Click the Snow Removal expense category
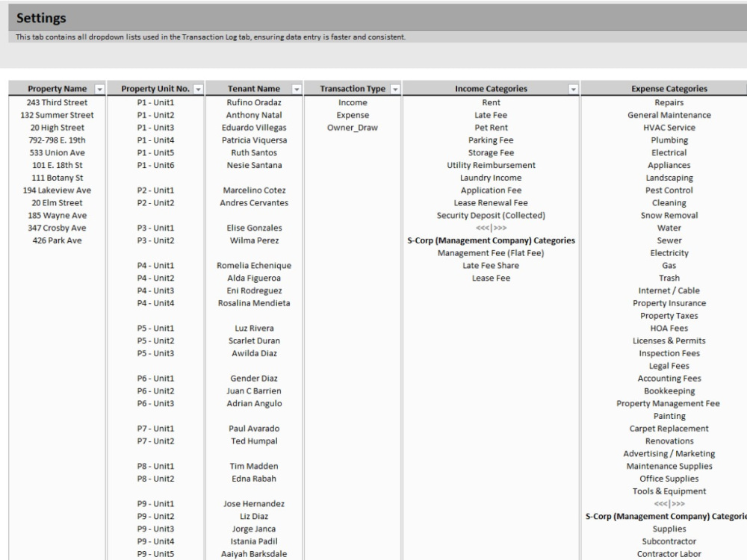 (x=669, y=215)
